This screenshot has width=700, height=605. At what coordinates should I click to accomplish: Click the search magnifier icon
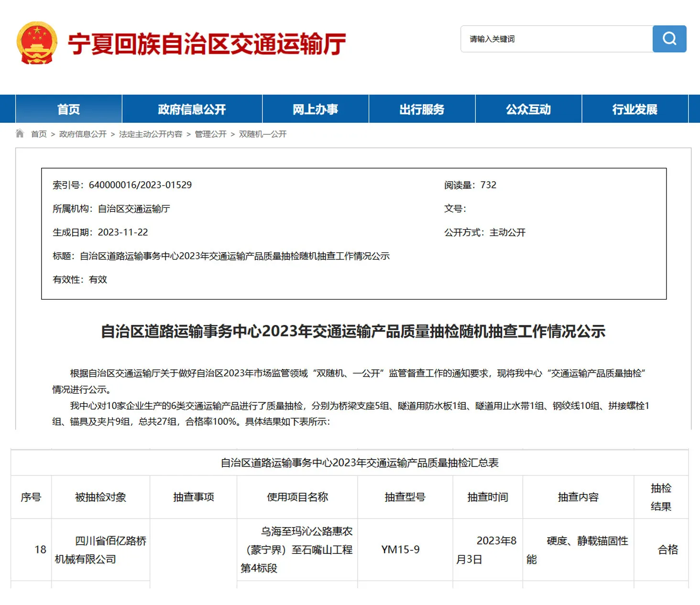(669, 39)
